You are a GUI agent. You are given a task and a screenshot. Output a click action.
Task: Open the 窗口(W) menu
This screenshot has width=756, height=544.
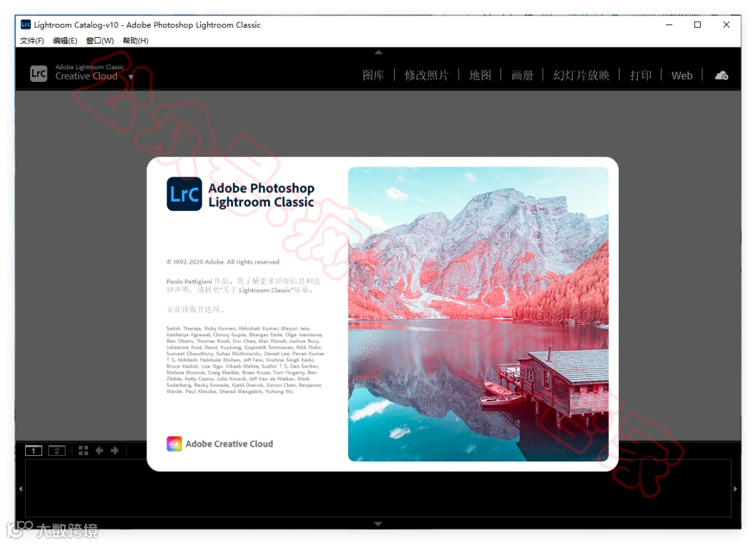coord(100,41)
